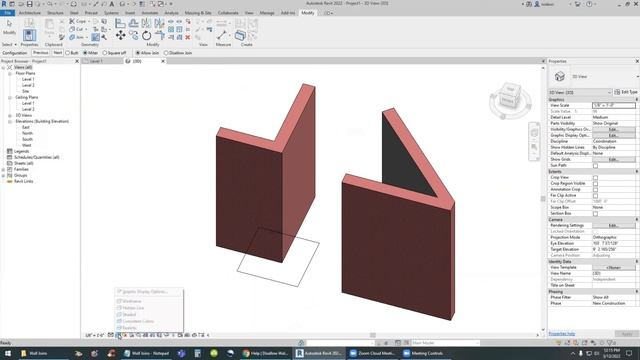Click the Offset tool icon
Image resolution: width=640 pixels, height=360 pixels.
(x=133, y=23)
